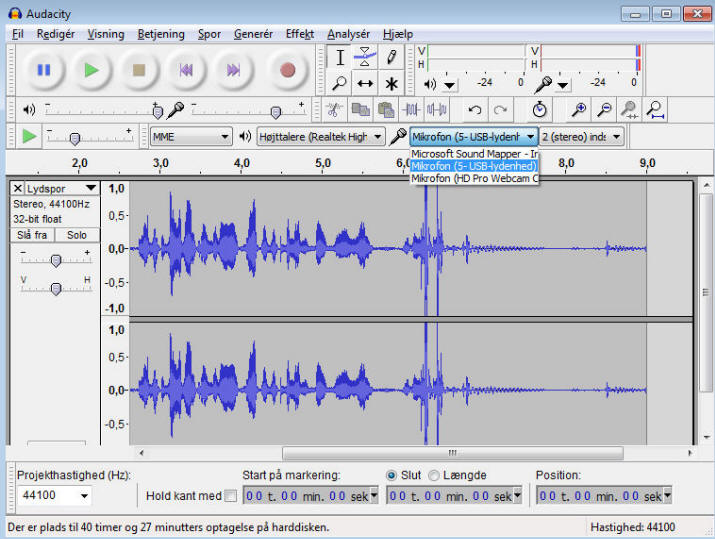Open the Analysér menu
Image resolution: width=715 pixels, height=539 pixels.
tap(348, 34)
